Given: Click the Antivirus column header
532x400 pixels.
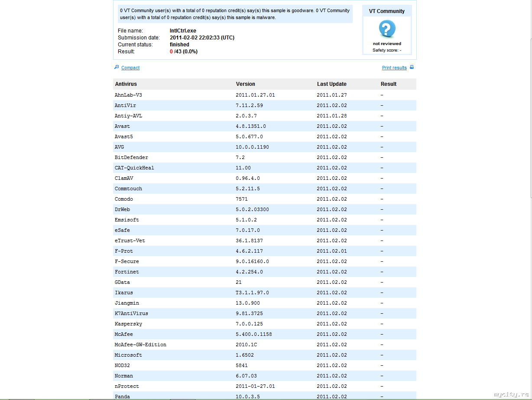Looking at the screenshot, I should 126,84.
